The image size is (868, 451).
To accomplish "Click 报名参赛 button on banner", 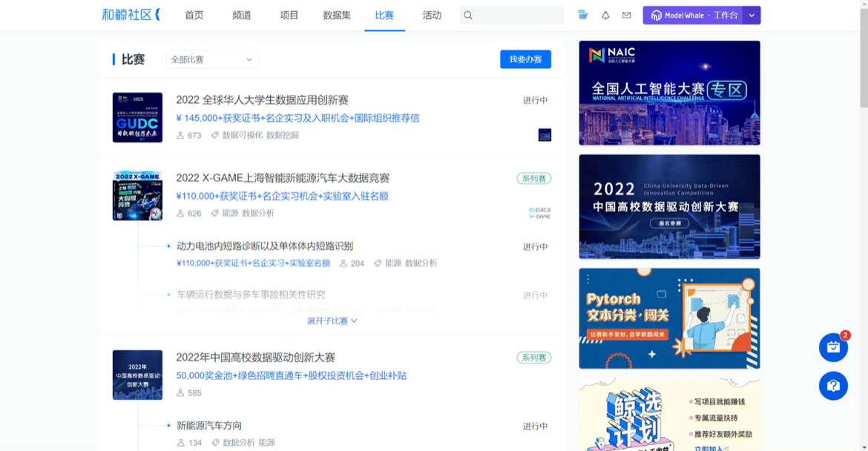I will [x=669, y=223].
